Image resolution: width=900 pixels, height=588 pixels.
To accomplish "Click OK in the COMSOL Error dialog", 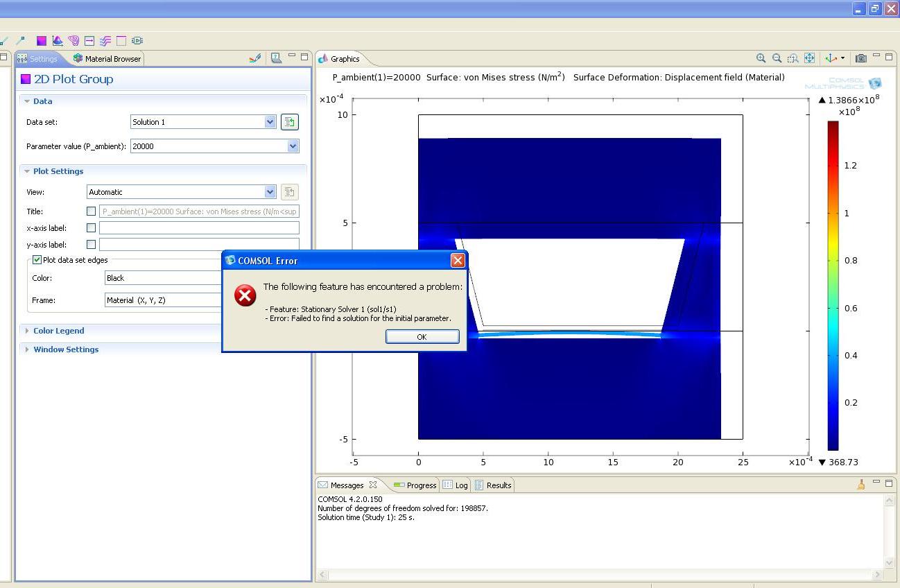I will pyautogui.click(x=422, y=337).
